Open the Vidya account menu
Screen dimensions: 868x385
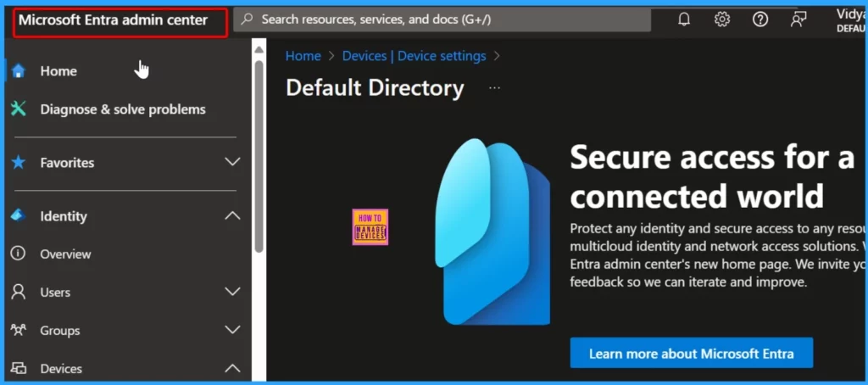click(x=851, y=20)
